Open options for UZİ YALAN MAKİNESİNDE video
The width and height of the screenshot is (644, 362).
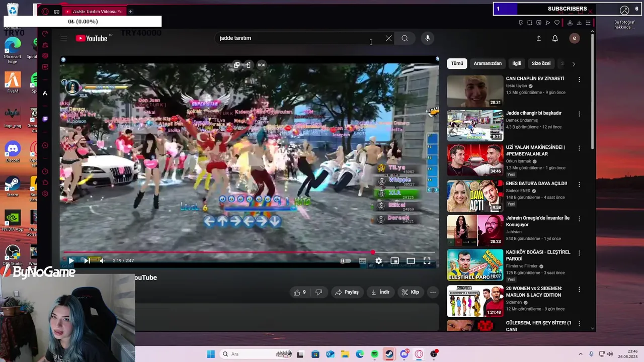(579, 148)
